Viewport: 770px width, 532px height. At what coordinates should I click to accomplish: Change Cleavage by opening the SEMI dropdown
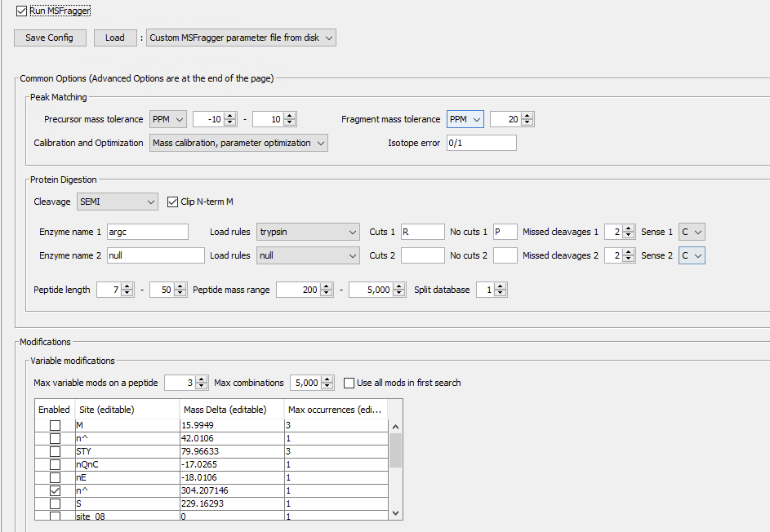click(117, 201)
